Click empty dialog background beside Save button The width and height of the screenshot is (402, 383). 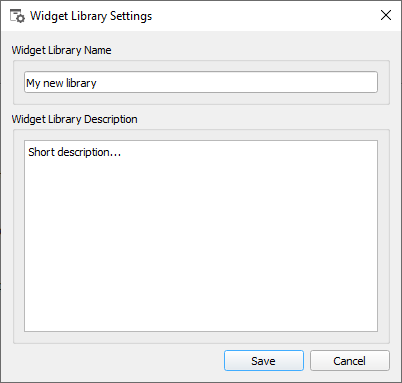(x=117, y=361)
